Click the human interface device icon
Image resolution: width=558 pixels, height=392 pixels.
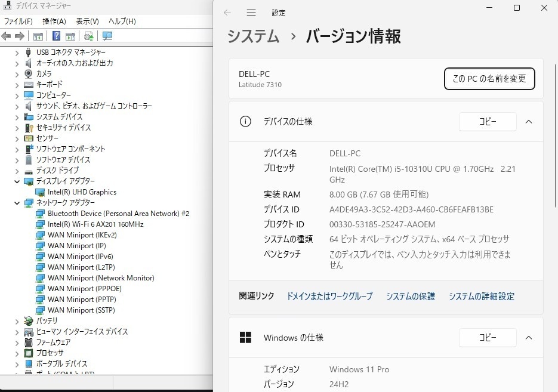pos(29,332)
